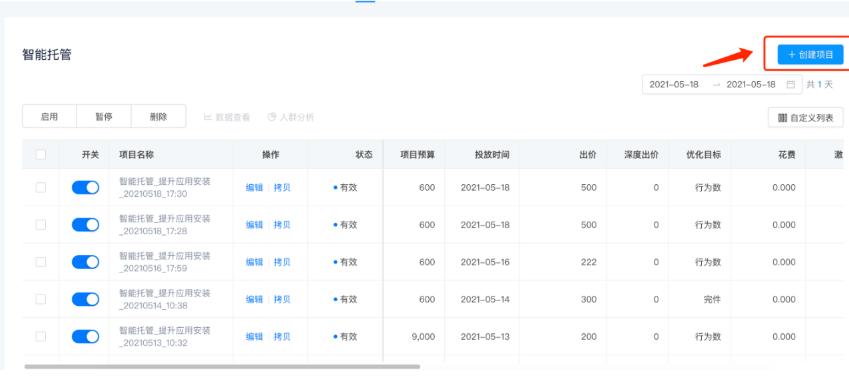This screenshot has width=849, height=387.
Task: Click the 优化目标 column header
Action: tap(703, 155)
